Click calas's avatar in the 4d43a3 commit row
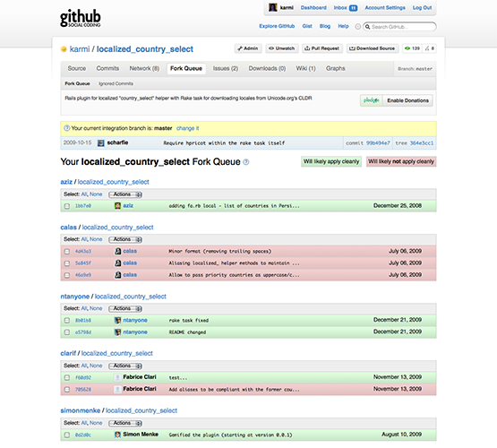This screenshot has width=497, height=448. [x=117, y=251]
